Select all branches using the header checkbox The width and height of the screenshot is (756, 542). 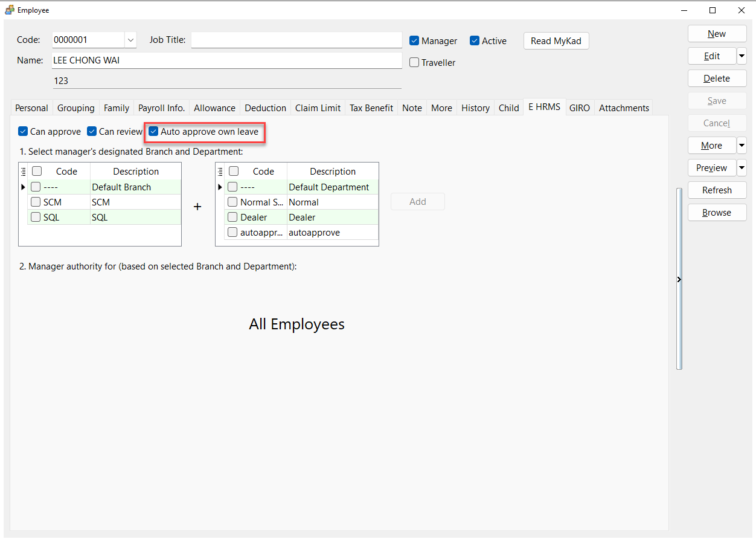click(x=37, y=170)
